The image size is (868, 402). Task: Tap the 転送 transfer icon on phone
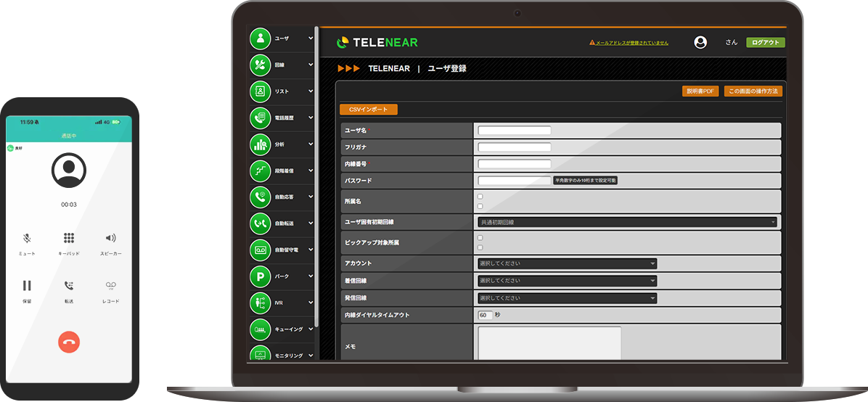[69, 286]
